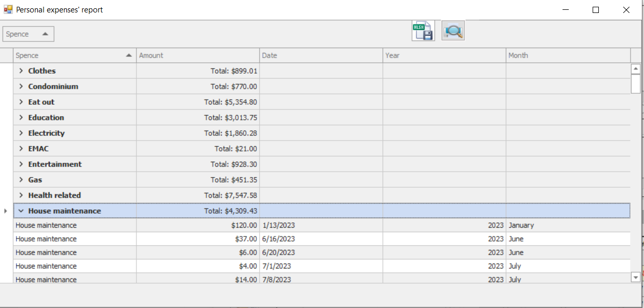Click Total: $21.00 cell
Viewport: 644px width, 308px height.
click(198, 149)
